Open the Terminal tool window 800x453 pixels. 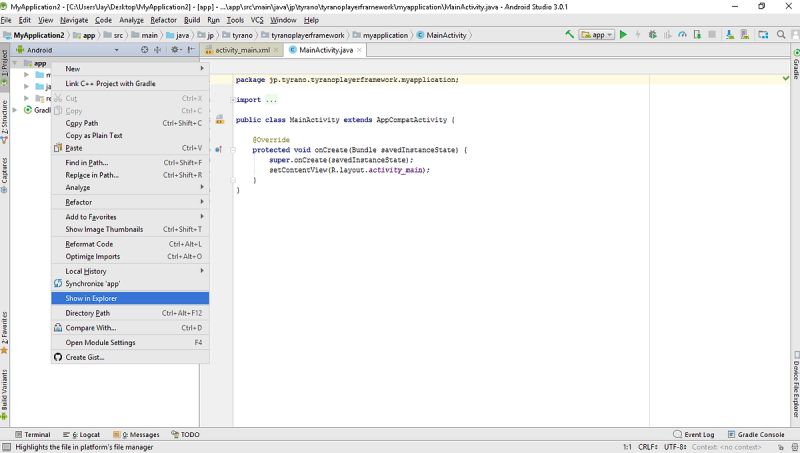(33, 435)
